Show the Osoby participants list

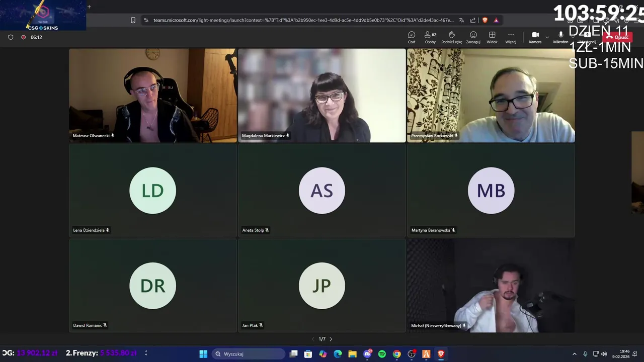click(x=430, y=37)
